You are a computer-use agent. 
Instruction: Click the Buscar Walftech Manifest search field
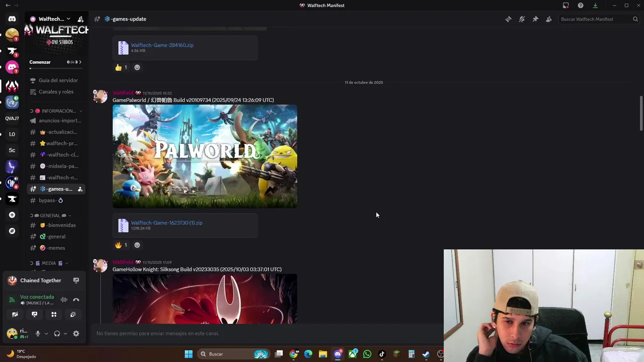tap(599, 19)
